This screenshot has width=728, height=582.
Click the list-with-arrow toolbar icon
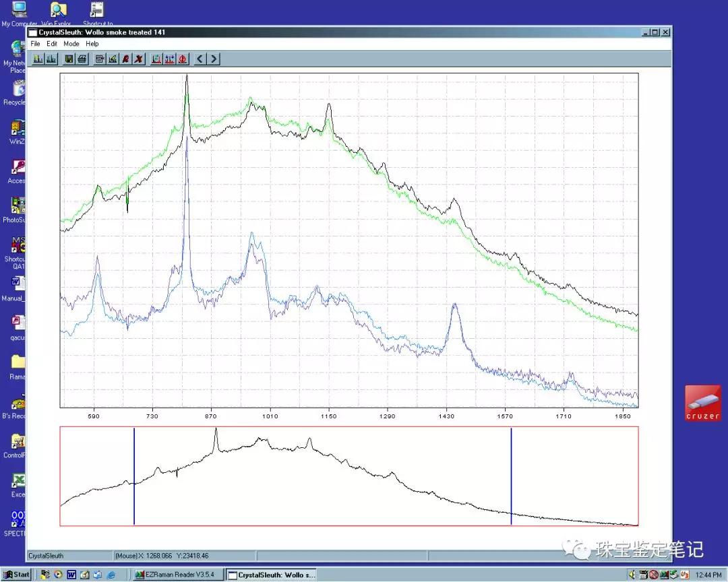(99, 59)
